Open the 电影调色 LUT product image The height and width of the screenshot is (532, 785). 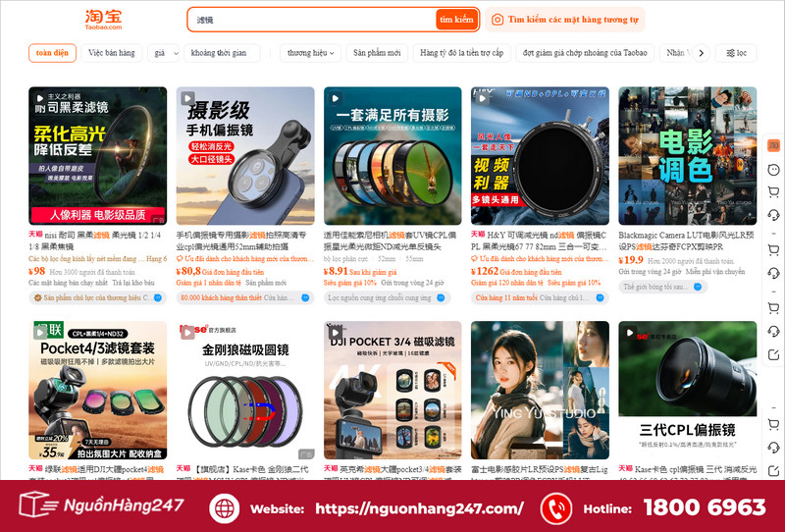point(688,156)
